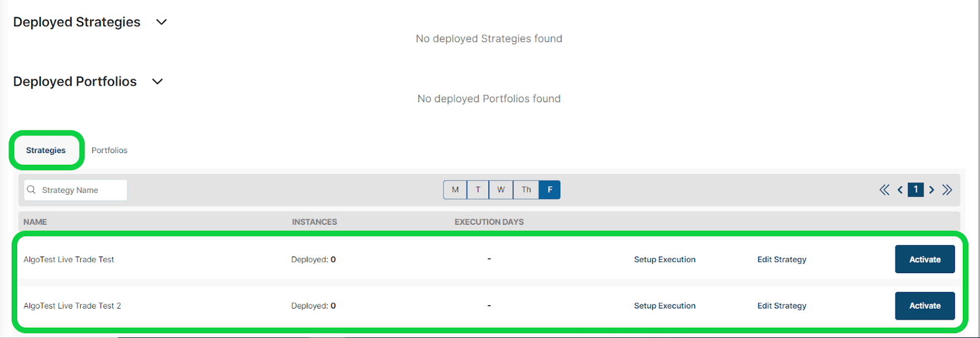Image resolution: width=980 pixels, height=338 pixels.
Task: Activate AlgoTest Live Trade Test 2
Action: [924, 306]
